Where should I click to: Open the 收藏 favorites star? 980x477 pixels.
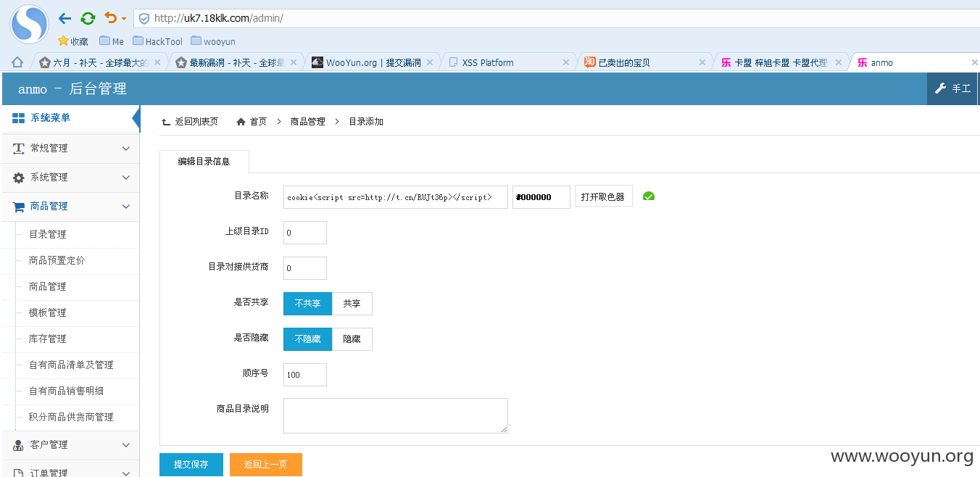72,41
